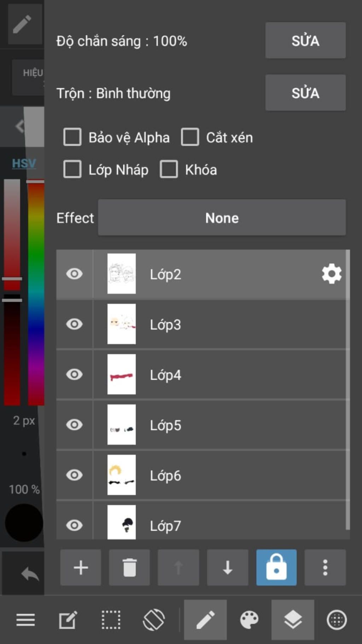Viewport: 362px width, 644px height.
Task: Select the dotted selection tool icon
Action: [x=111, y=620]
